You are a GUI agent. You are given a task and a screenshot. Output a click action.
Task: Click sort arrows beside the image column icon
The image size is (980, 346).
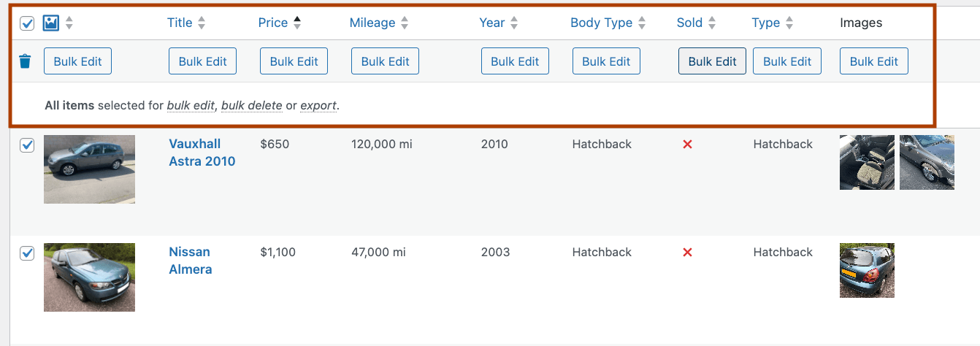(69, 23)
